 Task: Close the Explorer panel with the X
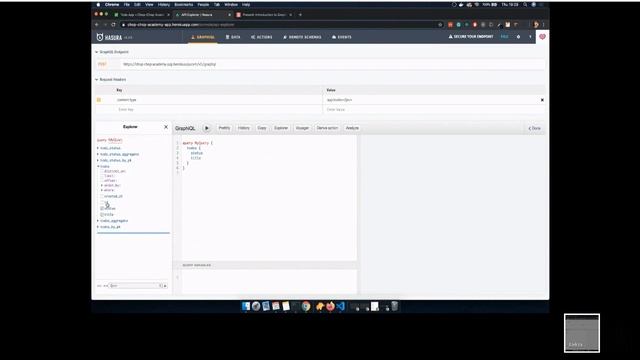[x=166, y=127]
